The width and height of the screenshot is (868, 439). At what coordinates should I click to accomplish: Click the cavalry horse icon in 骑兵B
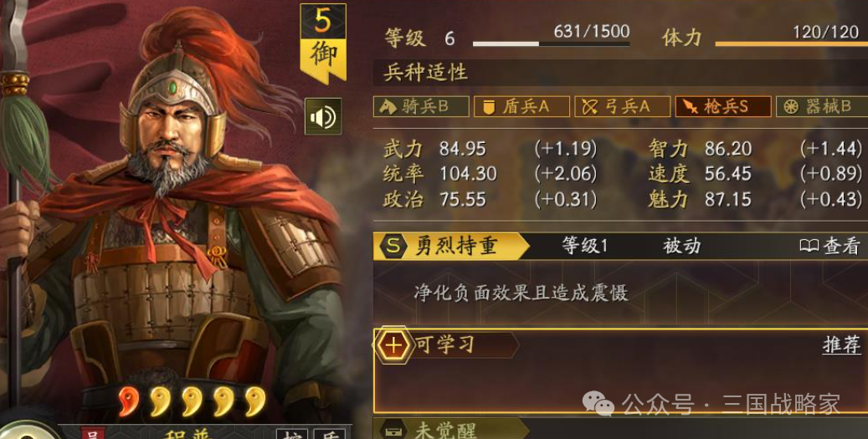tap(388, 107)
